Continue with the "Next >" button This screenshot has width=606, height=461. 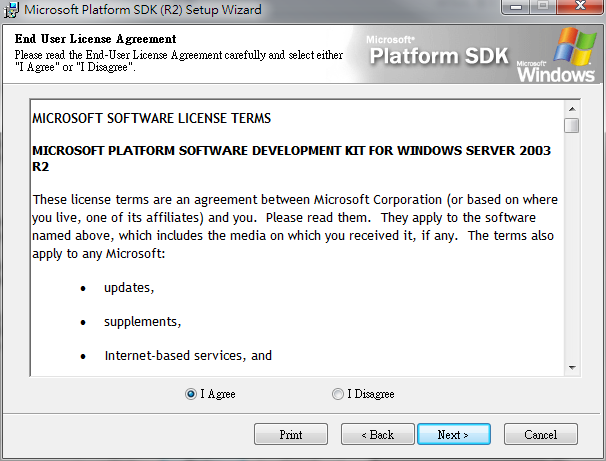coord(454,434)
